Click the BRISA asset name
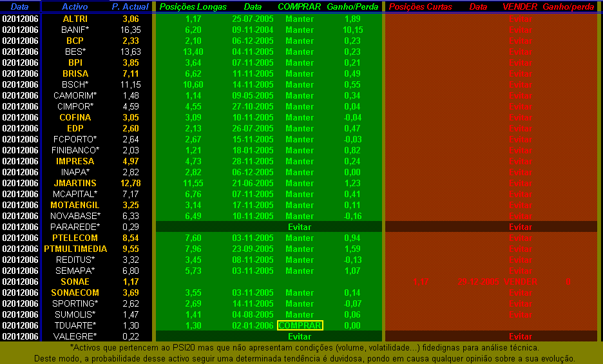 [x=75, y=74]
